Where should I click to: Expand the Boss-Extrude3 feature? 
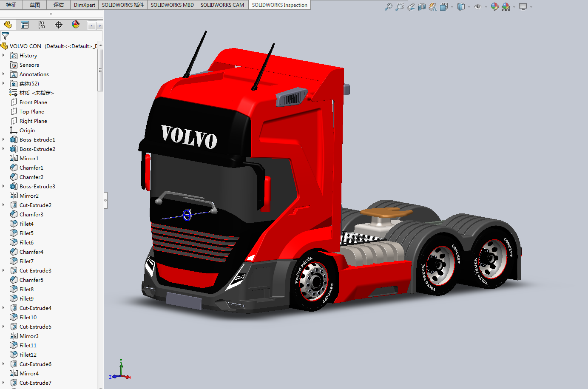click(3, 186)
